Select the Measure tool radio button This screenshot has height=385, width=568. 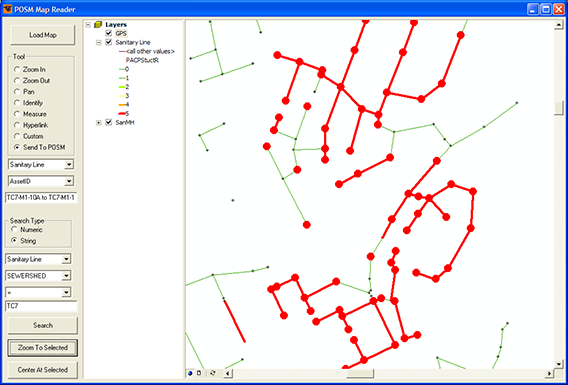pyautogui.click(x=17, y=114)
